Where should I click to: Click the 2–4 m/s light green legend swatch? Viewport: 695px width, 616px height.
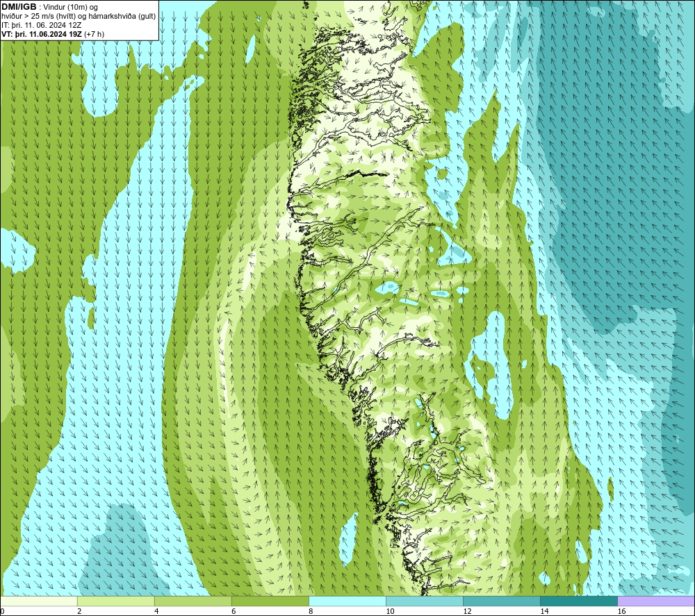[116, 601]
